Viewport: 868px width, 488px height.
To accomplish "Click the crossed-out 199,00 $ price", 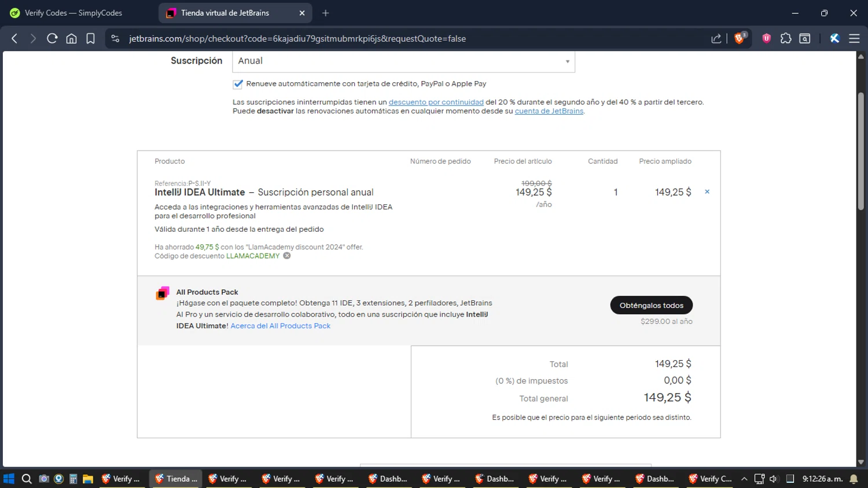I will 536,184.
